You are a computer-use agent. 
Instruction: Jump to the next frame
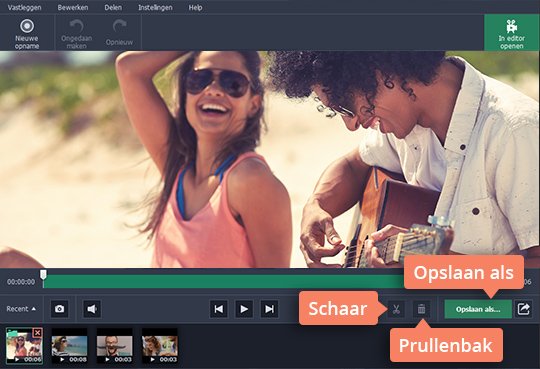[270, 309]
